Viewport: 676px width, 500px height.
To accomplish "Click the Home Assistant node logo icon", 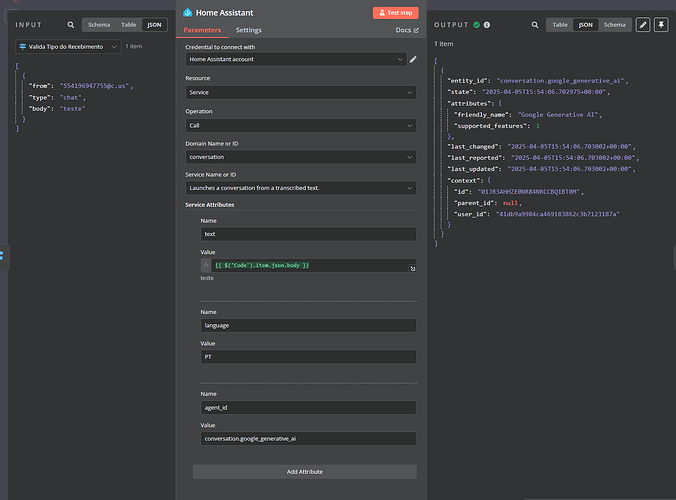I will click(188, 12).
